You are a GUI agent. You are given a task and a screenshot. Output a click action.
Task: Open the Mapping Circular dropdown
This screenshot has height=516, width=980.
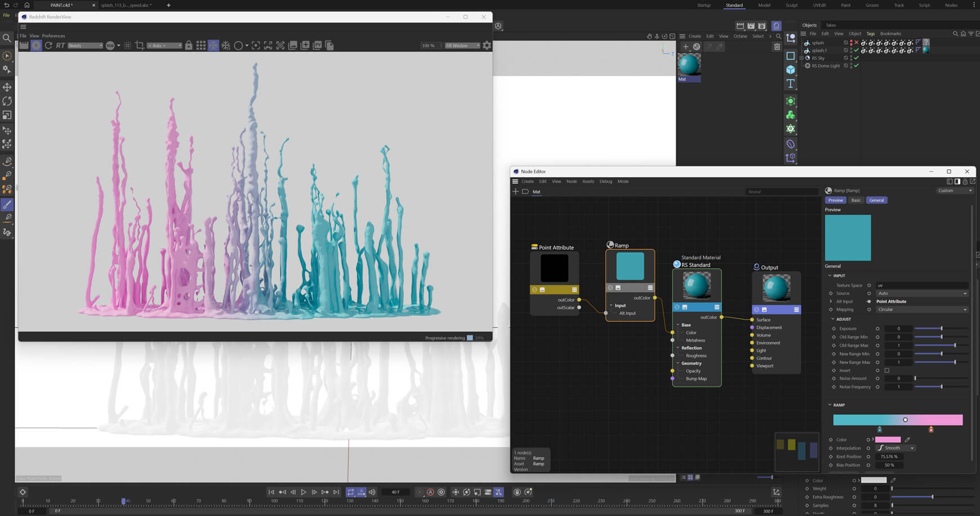coord(922,309)
